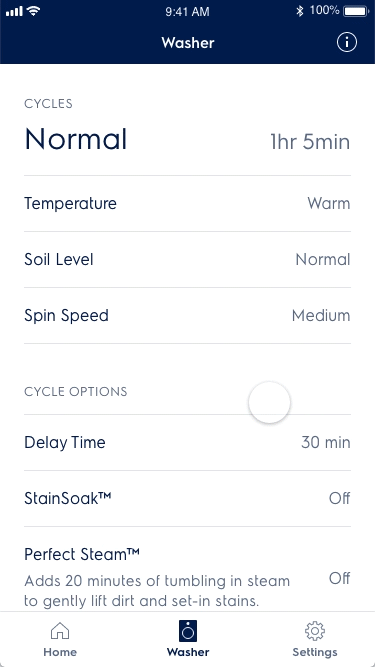The image size is (375, 667).
Task: Open the Settings gear icon
Action: 315,631
